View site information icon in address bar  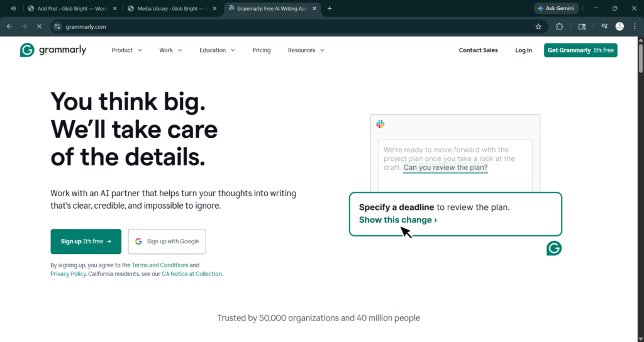pyautogui.click(x=57, y=26)
